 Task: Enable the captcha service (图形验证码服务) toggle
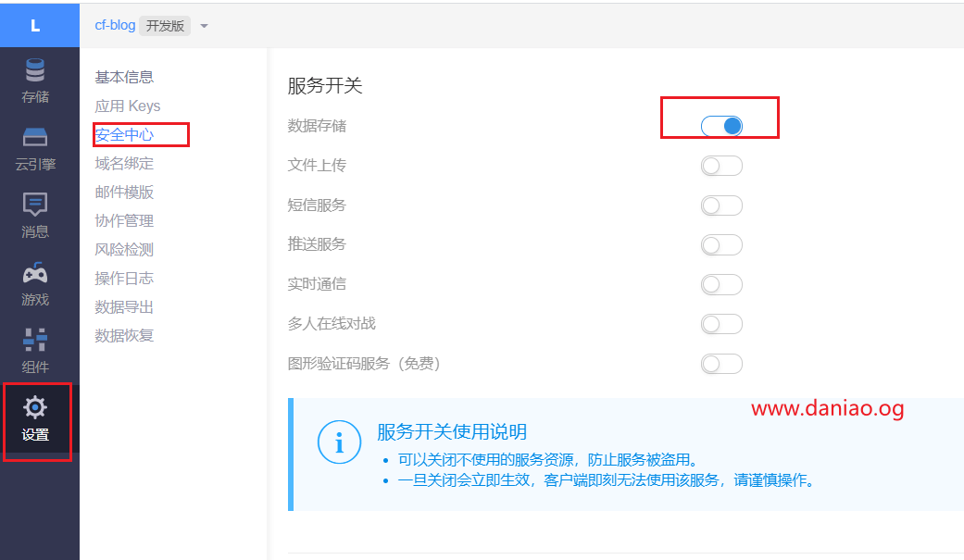pyautogui.click(x=721, y=364)
